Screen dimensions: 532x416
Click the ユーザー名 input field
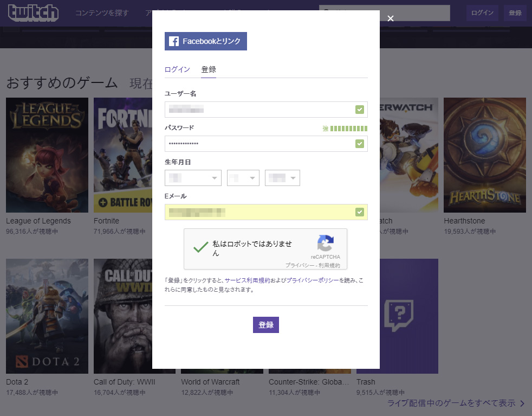tap(266, 110)
